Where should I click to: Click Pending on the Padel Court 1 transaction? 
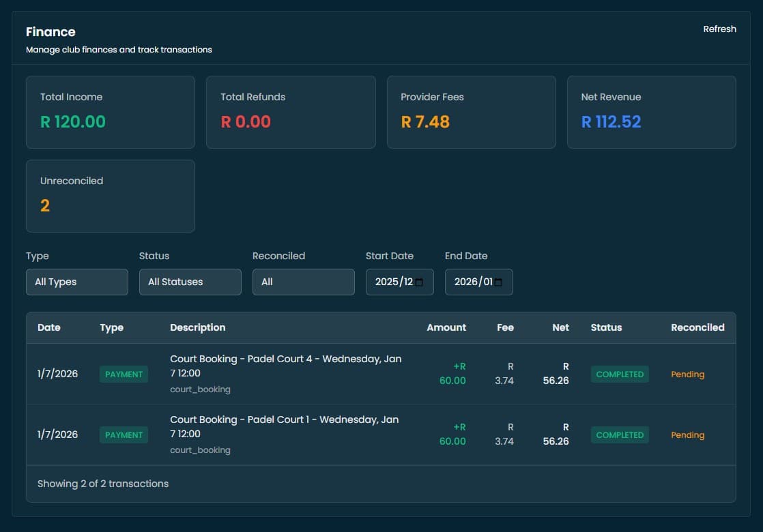coord(687,434)
